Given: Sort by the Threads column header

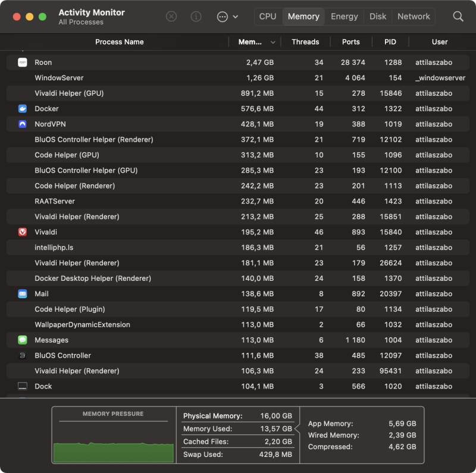Looking at the screenshot, I should [305, 42].
